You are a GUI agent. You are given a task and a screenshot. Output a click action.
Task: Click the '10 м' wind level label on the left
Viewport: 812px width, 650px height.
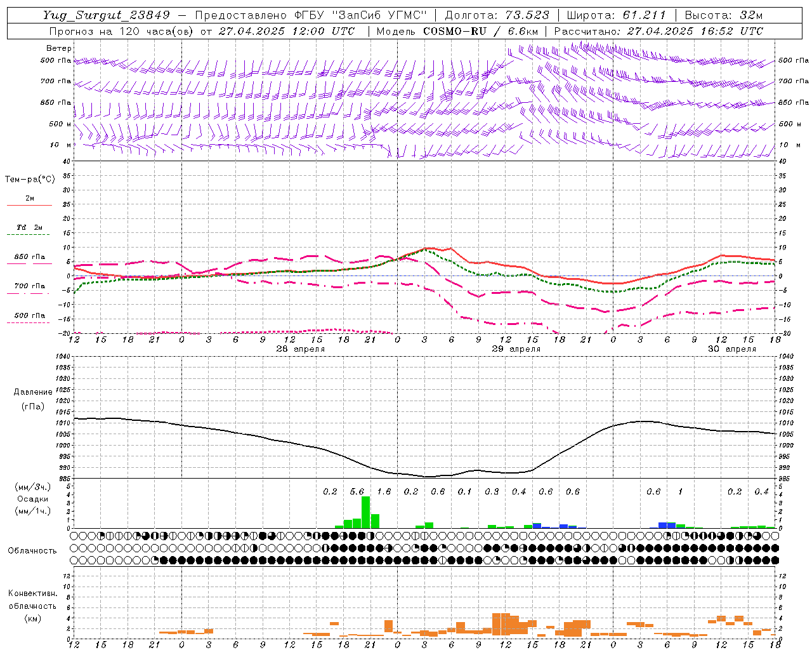[x=61, y=145]
